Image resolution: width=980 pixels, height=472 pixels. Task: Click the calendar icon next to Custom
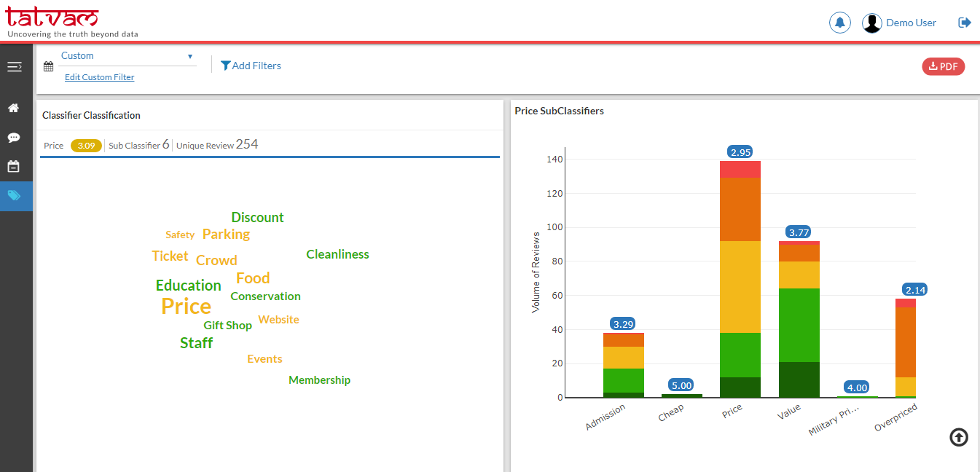[x=49, y=66]
